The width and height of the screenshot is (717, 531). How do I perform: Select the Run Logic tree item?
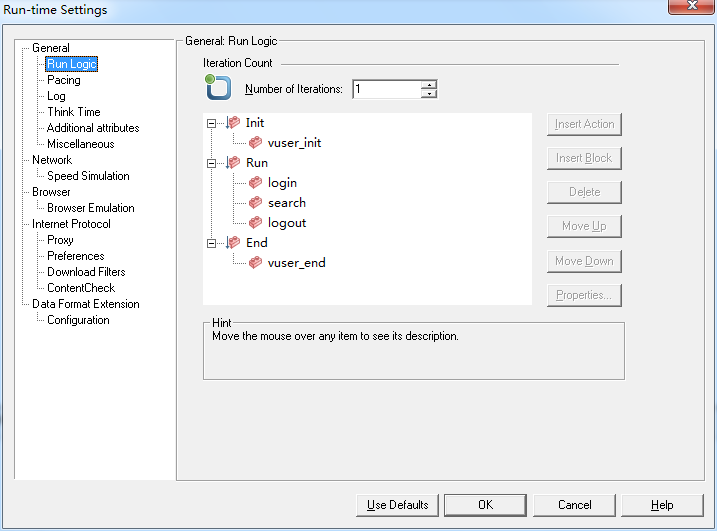72,64
